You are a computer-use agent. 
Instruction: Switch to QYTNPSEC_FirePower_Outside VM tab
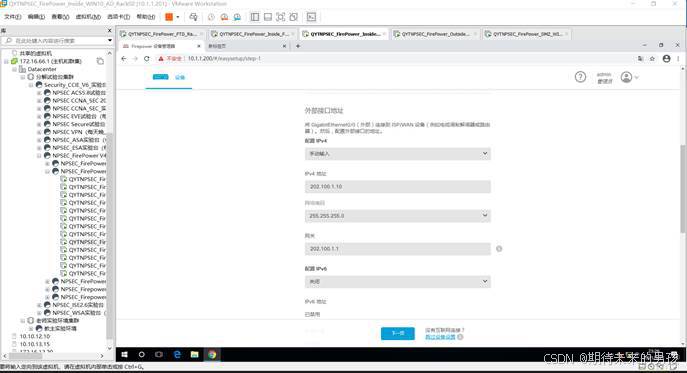[x=435, y=34]
